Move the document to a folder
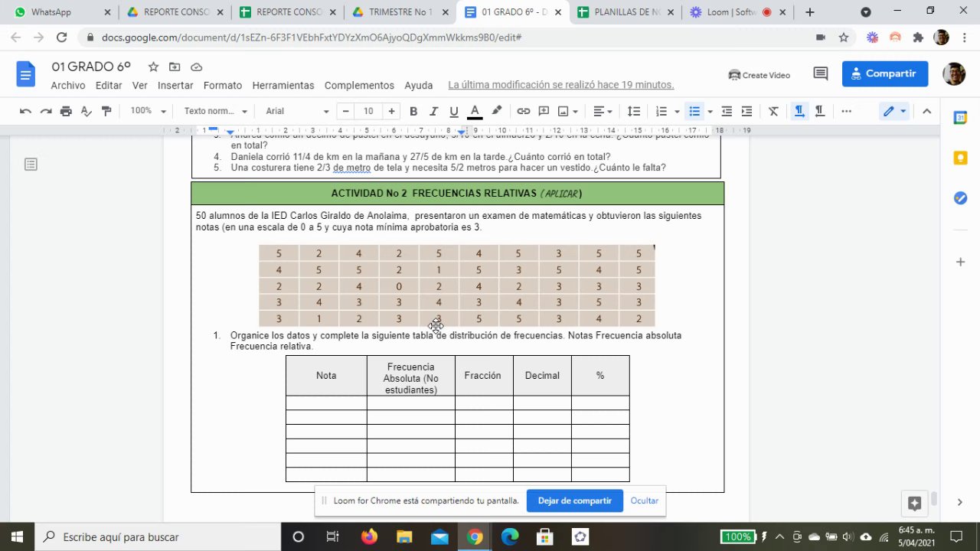This screenshot has width=980, height=551. coord(175,67)
